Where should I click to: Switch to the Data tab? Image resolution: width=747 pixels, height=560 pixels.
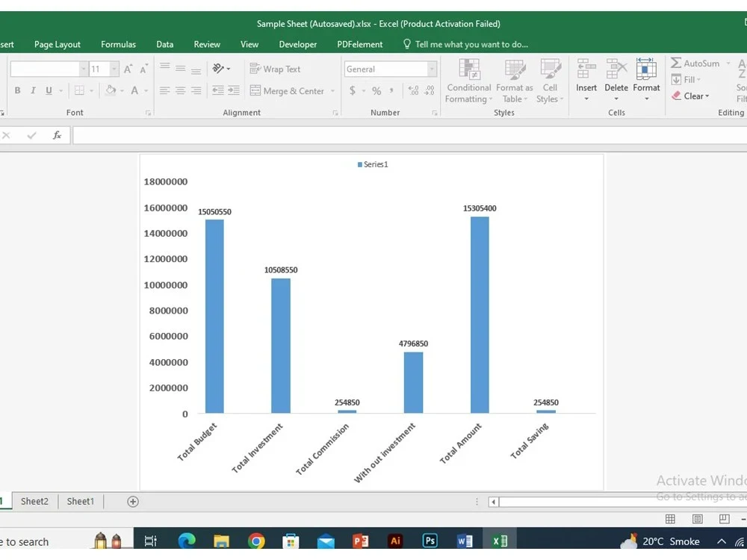[x=165, y=44]
